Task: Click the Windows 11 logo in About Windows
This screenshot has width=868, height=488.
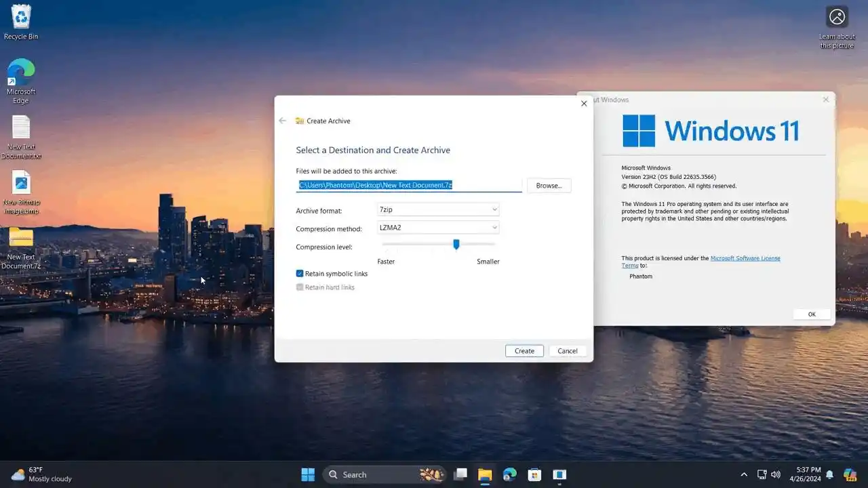Action: [710, 131]
